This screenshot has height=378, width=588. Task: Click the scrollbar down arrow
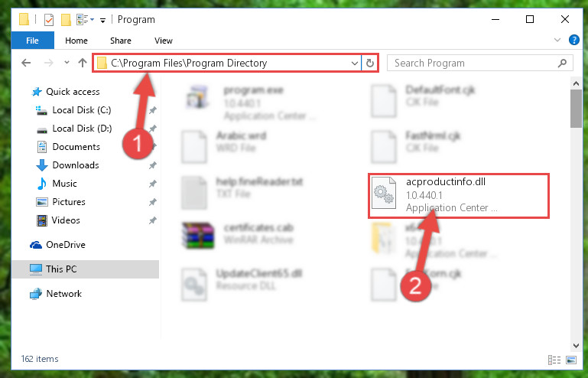click(x=576, y=346)
